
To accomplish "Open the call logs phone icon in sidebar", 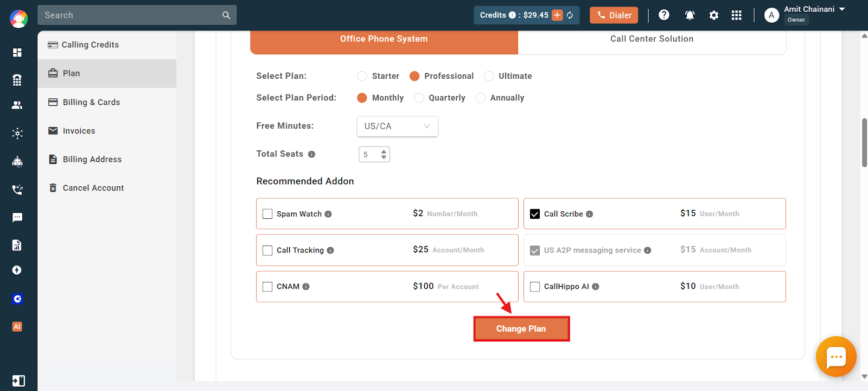I will [17, 190].
